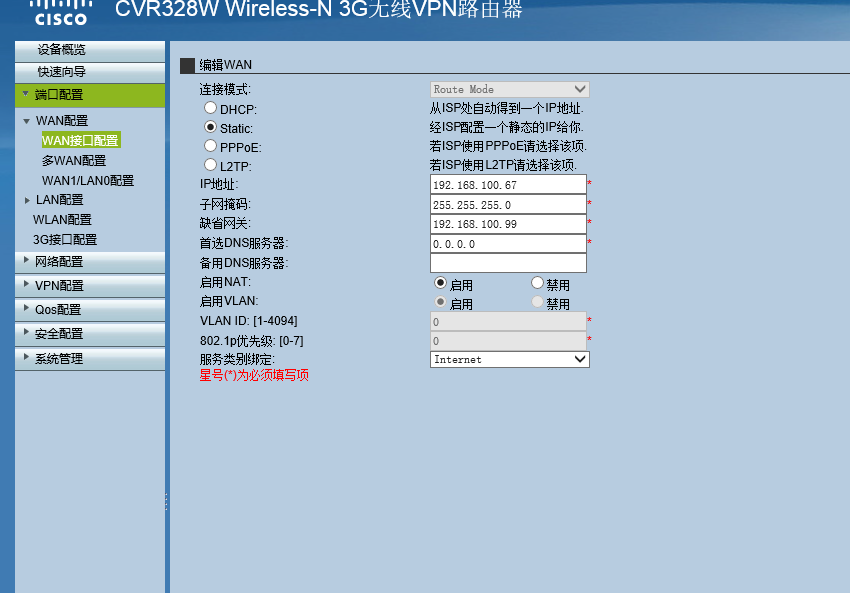
Task: Click the VLAN ID input field
Action: [508, 321]
